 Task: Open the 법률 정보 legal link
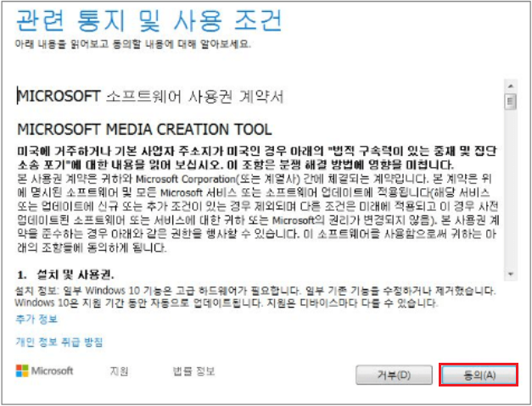(x=193, y=371)
